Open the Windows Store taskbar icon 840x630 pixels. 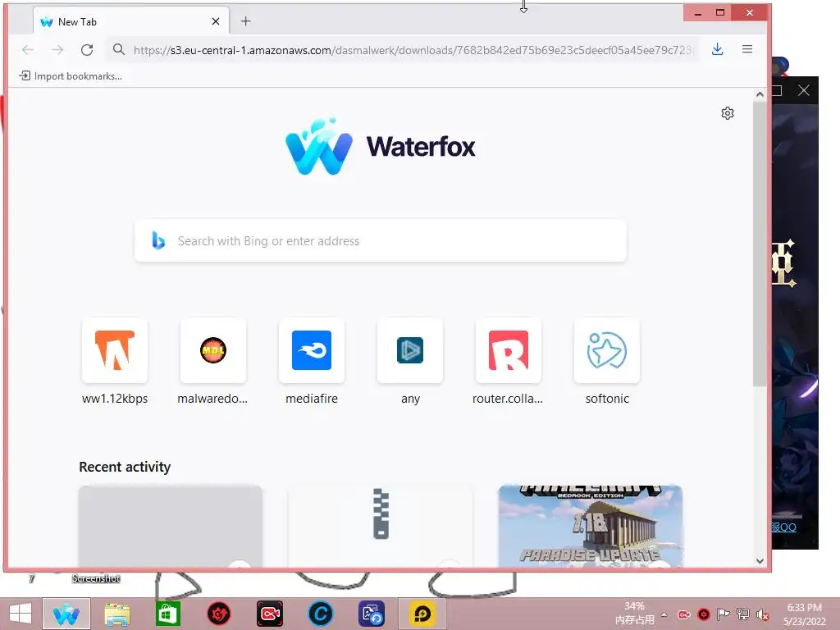tap(167, 614)
